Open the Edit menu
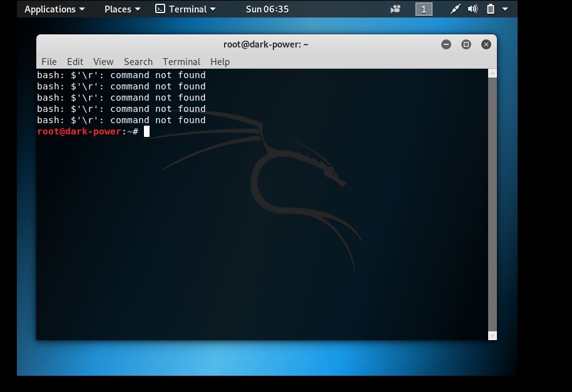This screenshot has height=392, width=572. pyautogui.click(x=75, y=61)
